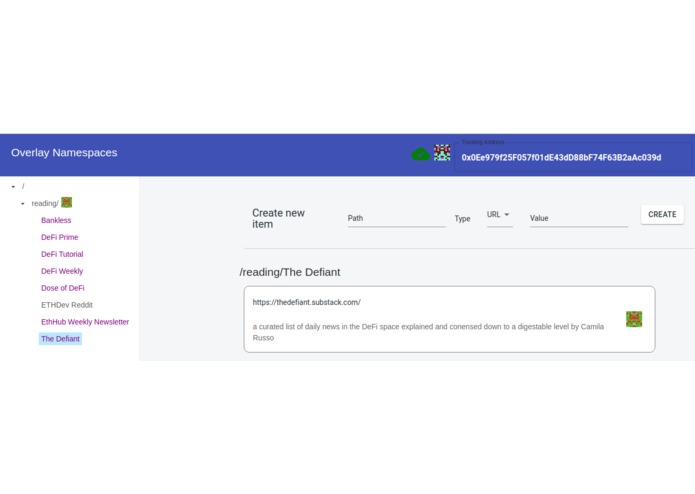The image size is (695, 494).
Task: Open the Bankless link in the tree
Action: point(56,220)
